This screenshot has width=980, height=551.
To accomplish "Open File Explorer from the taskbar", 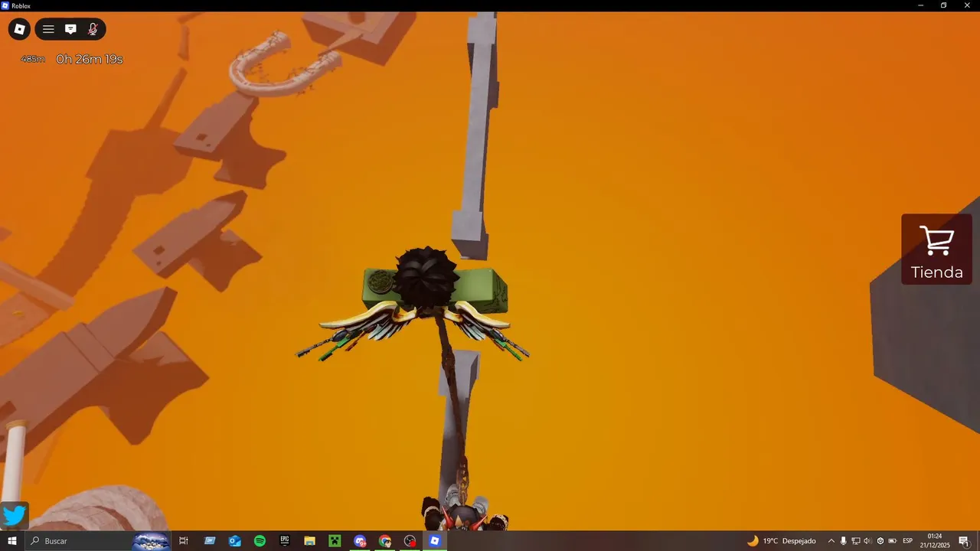I will [x=309, y=541].
